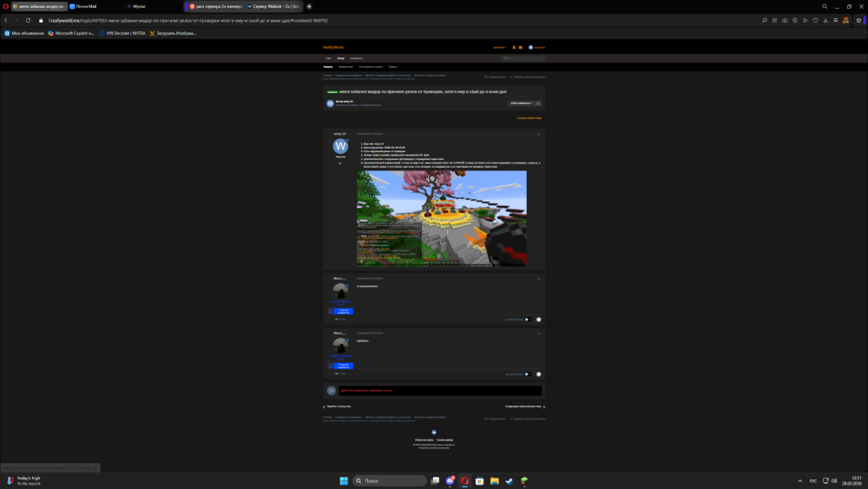868x489 pixels.
Task: Open the VIN Decoder NHTSA bookmark
Action: (x=122, y=33)
